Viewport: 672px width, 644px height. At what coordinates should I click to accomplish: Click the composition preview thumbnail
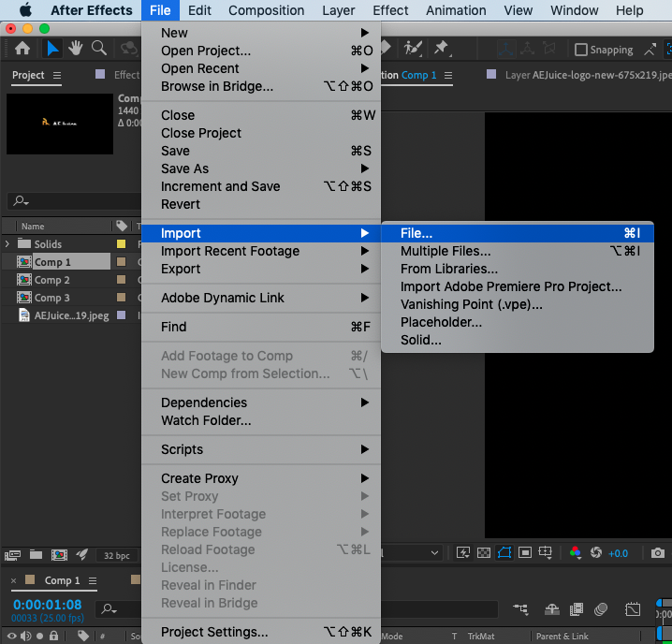[x=60, y=124]
